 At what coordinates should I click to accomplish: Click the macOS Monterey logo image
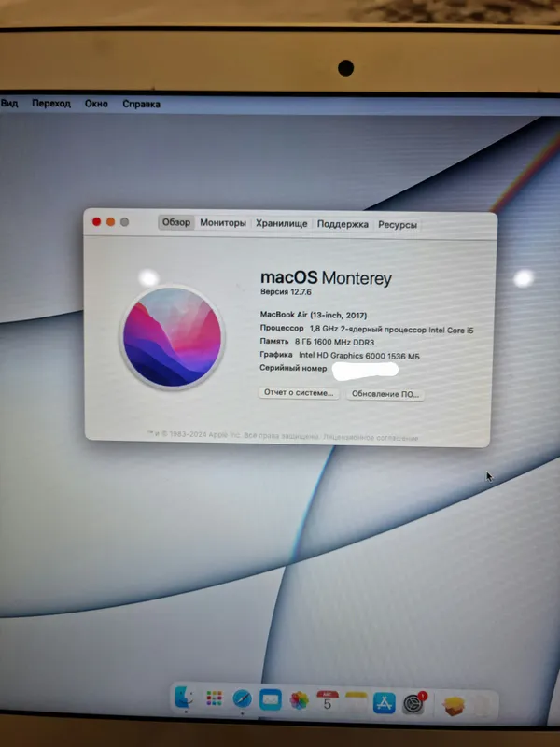173,337
